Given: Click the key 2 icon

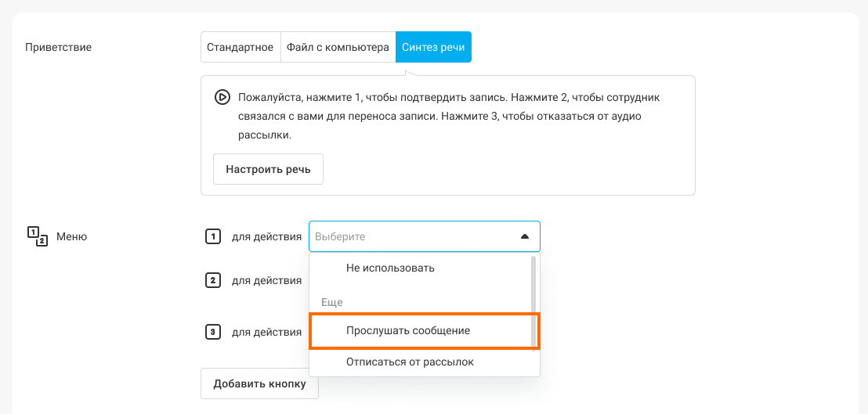Looking at the screenshot, I should point(213,280).
